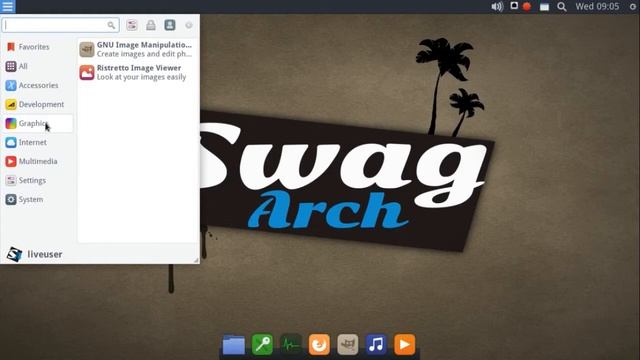Launch the orange web browser in the dock
Viewport: 640px width, 360px height.
pos(319,344)
